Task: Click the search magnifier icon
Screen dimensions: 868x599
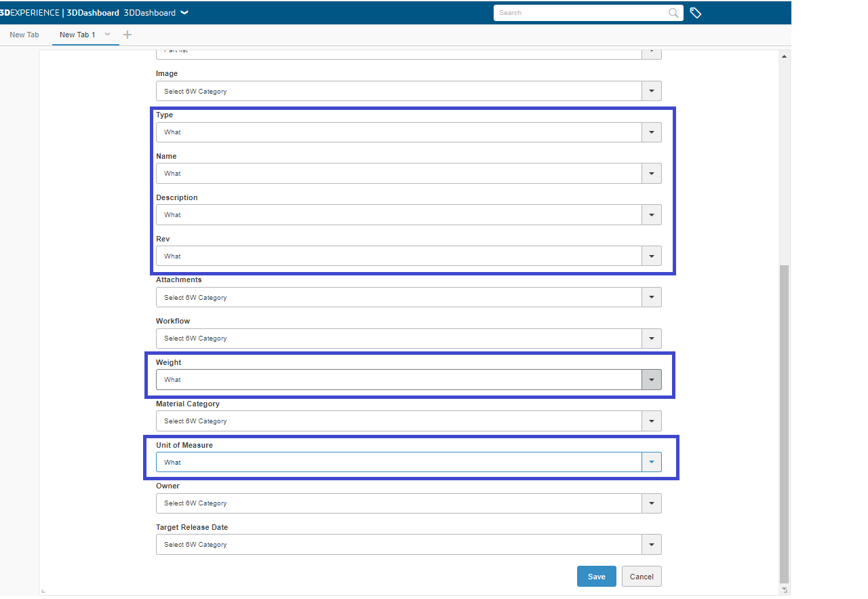Action: (x=673, y=13)
